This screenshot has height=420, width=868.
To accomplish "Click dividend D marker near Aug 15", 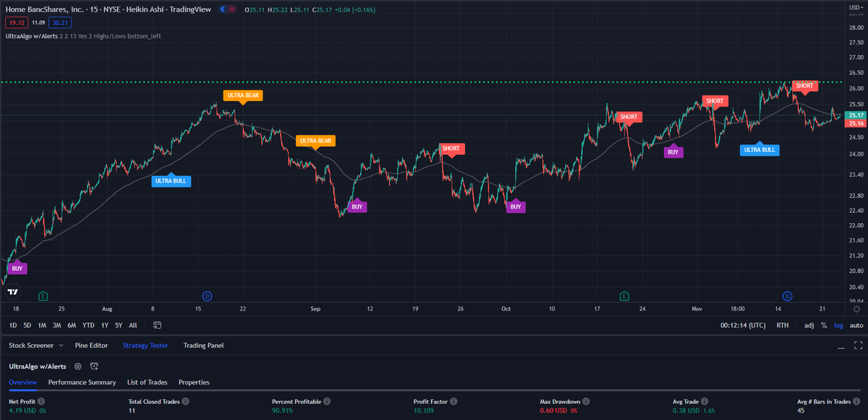I will [x=207, y=295].
